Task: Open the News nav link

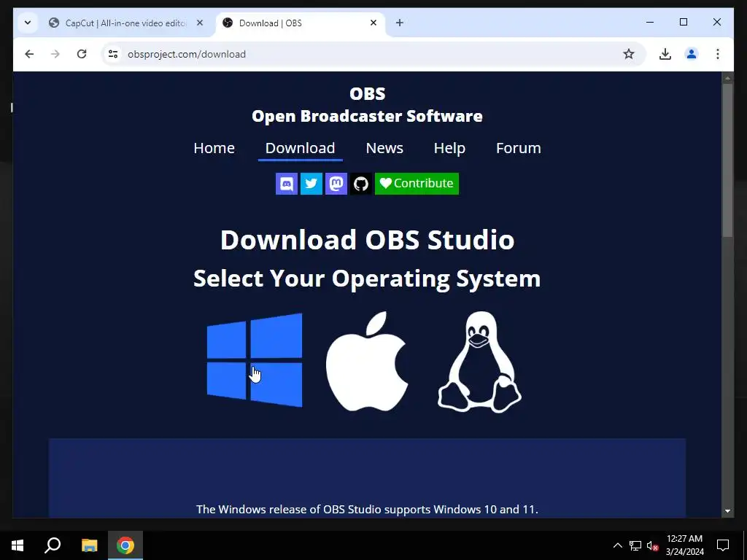Action: (384, 148)
